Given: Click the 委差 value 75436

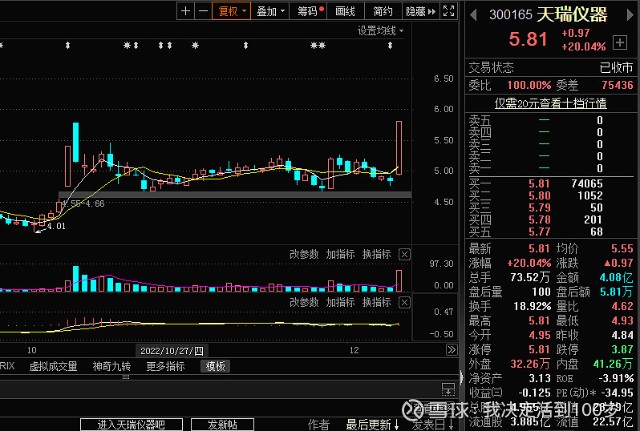Looking at the screenshot, I should click(x=617, y=85).
